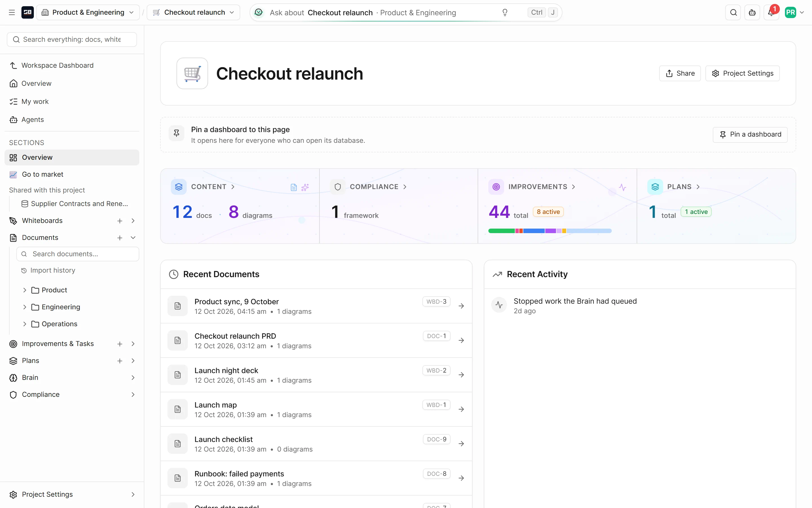Click the activity pulse icon in Improvements card
Image resolution: width=812 pixels, height=508 pixels.
(x=623, y=187)
